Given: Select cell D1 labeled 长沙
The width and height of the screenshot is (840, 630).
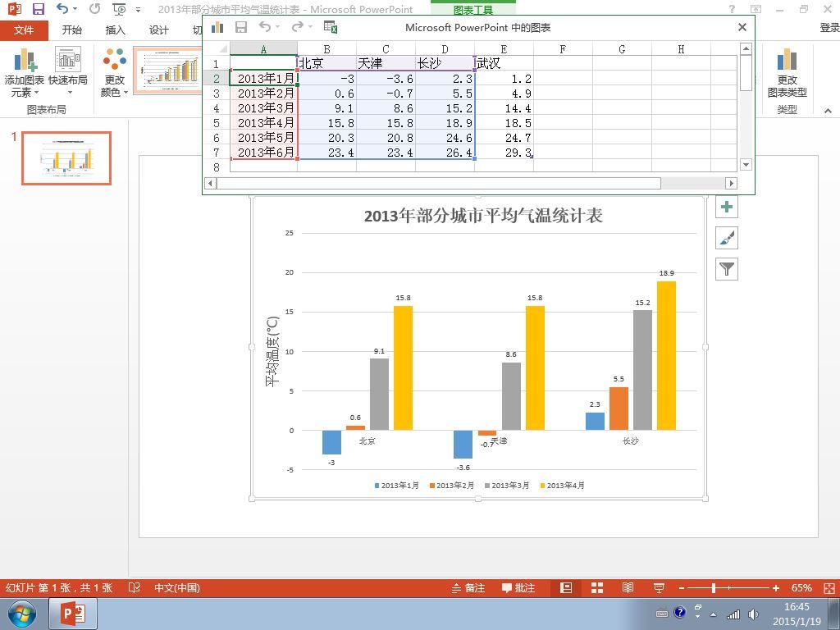Looking at the screenshot, I should pyautogui.click(x=445, y=63).
